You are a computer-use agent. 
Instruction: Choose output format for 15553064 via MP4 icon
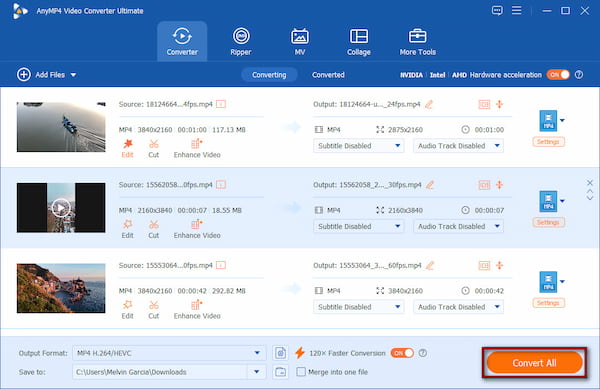click(548, 282)
